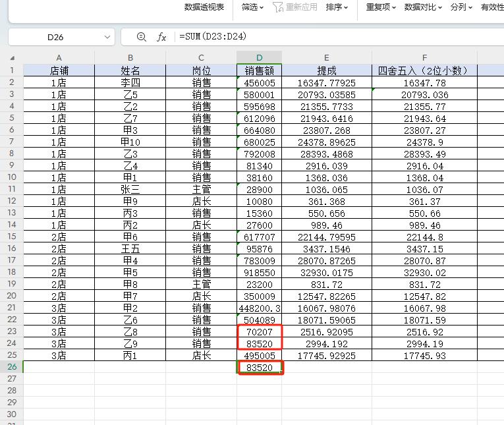Click the fx insert function icon
Screen dimensions: 504x425
[161, 37]
